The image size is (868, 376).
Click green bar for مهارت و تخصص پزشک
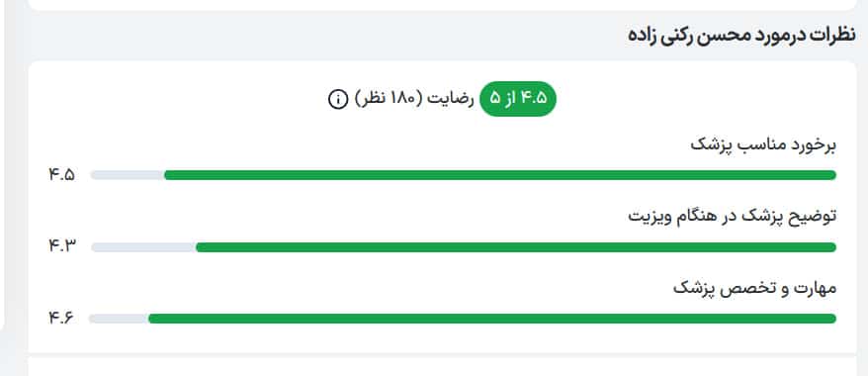492,319
